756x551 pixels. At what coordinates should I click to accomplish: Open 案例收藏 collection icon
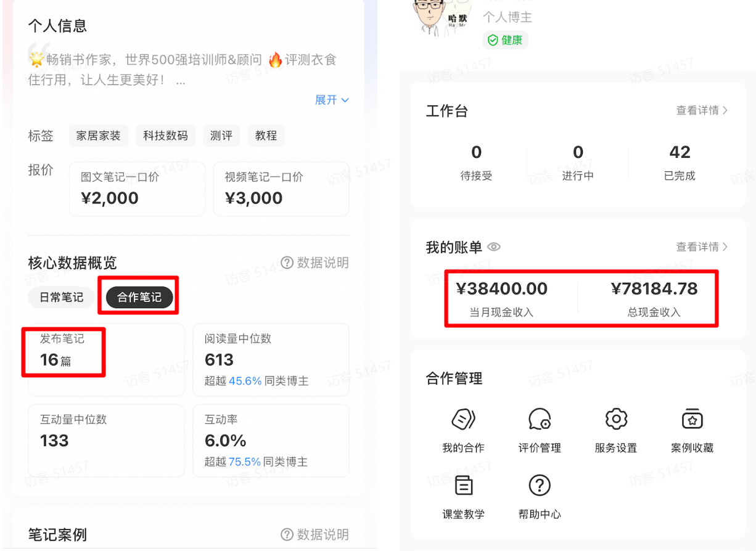pos(692,418)
